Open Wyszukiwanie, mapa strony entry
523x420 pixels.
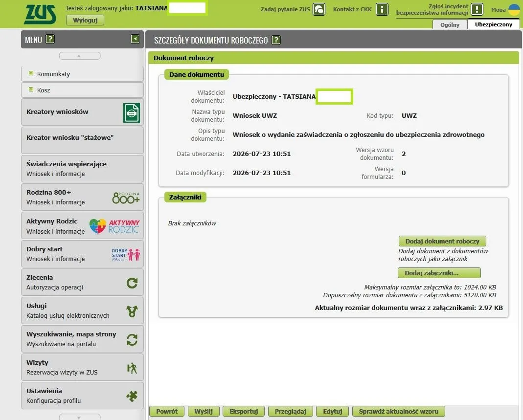coord(82,339)
